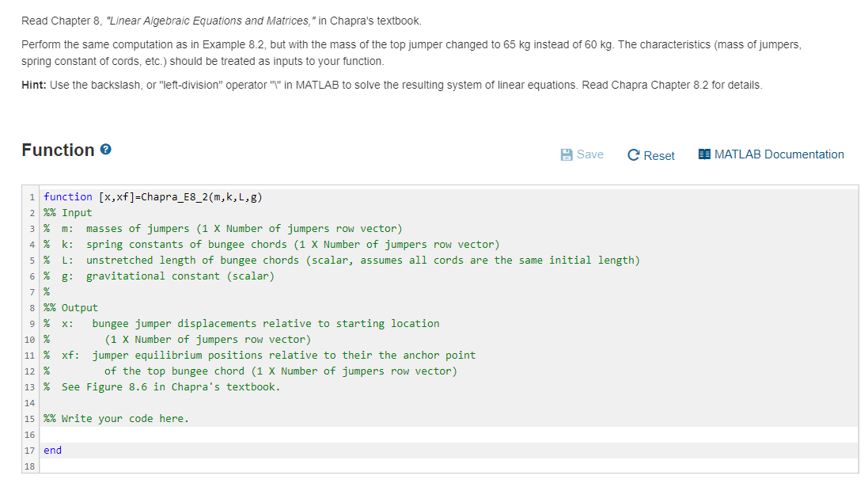Click the Figure 8.6 textbook comment line
The width and height of the screenshot is (868, 487).
(x=158, y=386)
